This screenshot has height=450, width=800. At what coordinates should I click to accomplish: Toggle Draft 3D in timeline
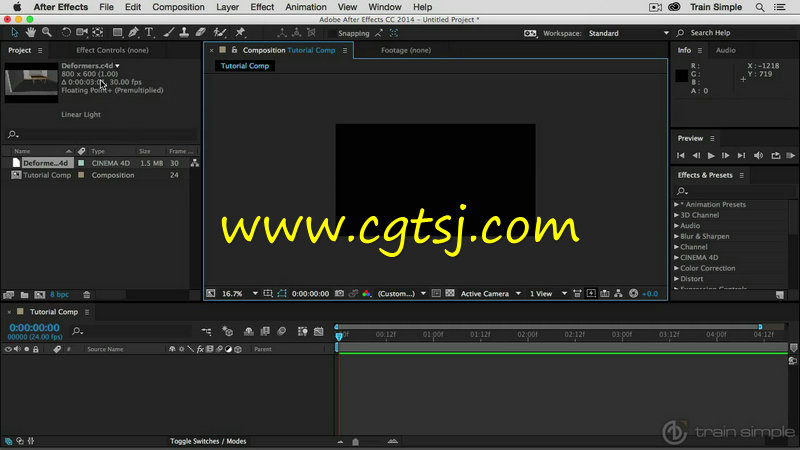click(x=228, y=332)
